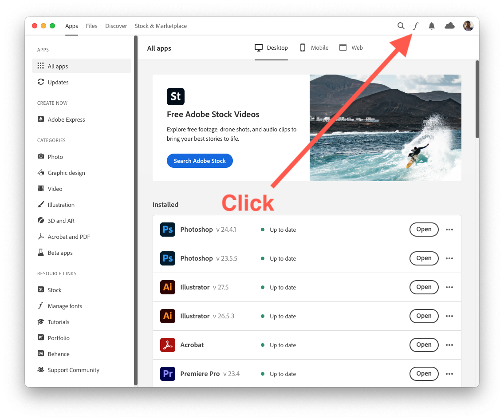Select All apps in sidebar
The width and height of the screenshot is (504, 420).
tap(82, 66)
